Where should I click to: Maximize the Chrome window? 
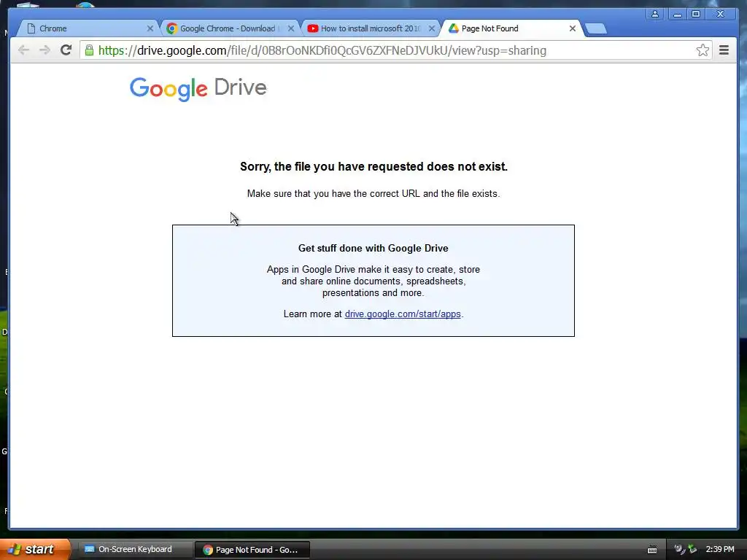696,15
